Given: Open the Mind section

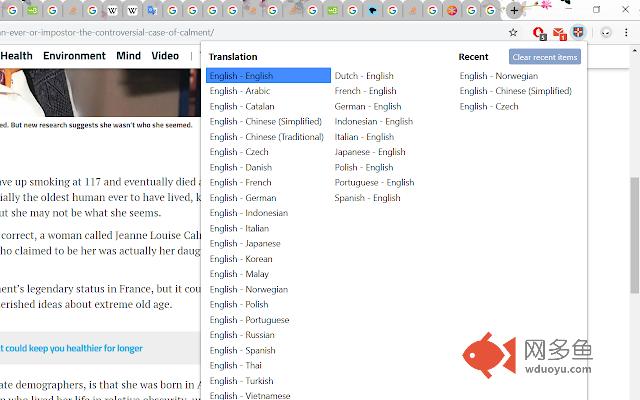Looking at the screenshot, I should click(x=129, y=56).
